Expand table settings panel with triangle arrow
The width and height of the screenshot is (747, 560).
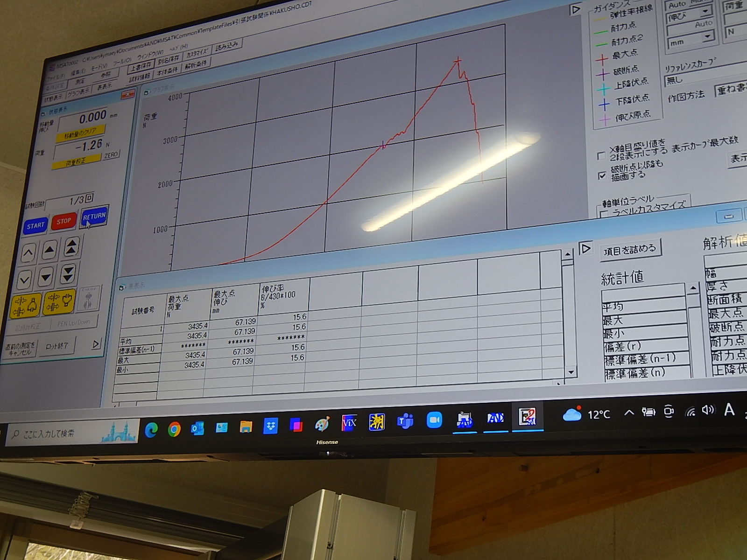585,248
